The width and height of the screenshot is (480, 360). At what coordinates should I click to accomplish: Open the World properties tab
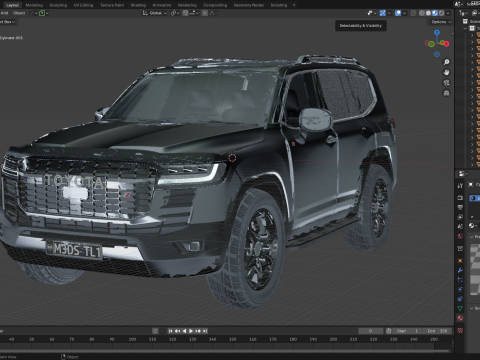(x=460, y=236)
